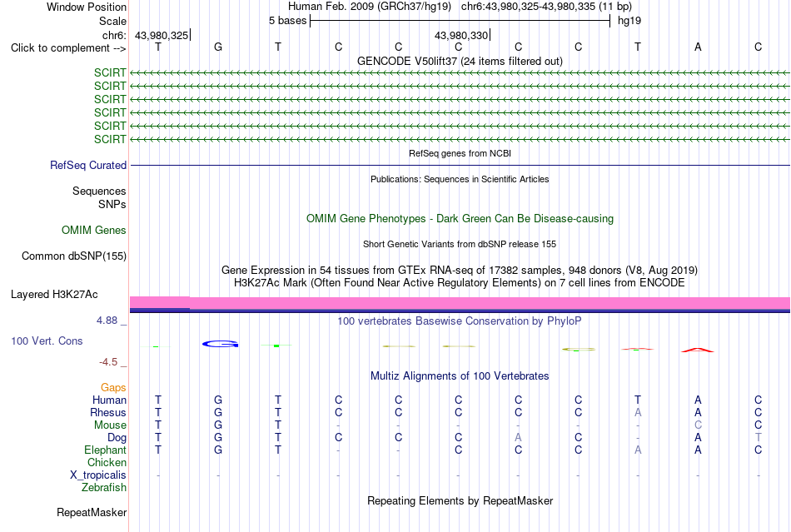Click the Chicken species label

pos(107,463)
